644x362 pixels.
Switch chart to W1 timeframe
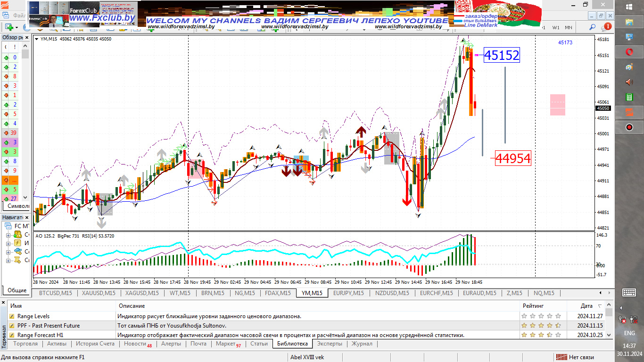[x=556, y=27]
